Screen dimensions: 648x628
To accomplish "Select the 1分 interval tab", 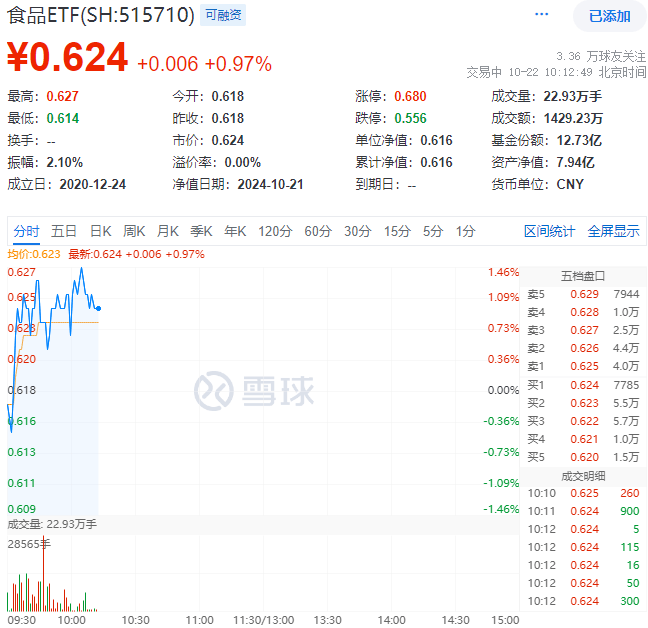I will click(x=466, y=231).
